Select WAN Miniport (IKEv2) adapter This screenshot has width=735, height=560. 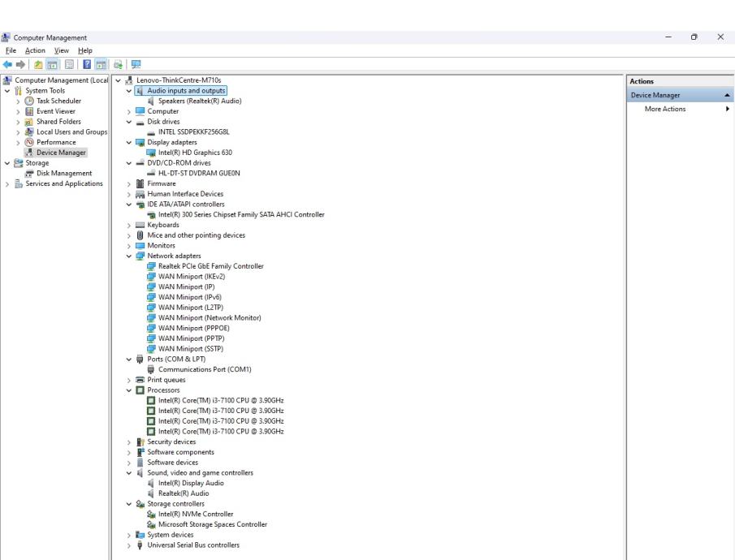point(191,277)
